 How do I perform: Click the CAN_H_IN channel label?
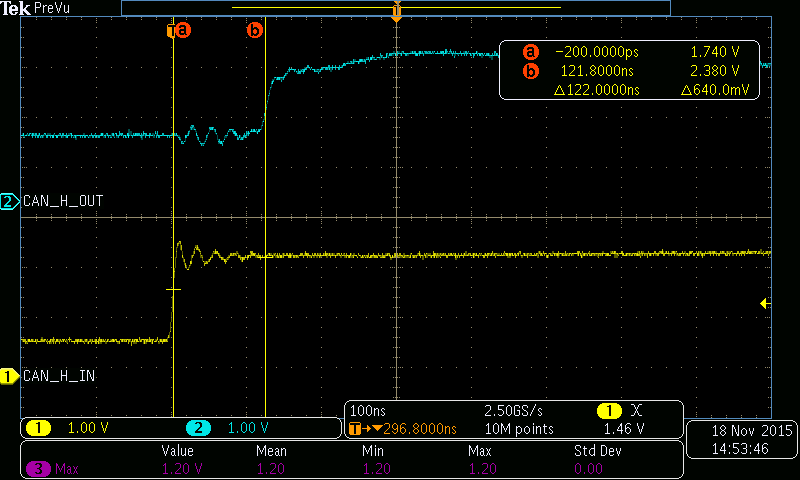(x=59, y=376)
